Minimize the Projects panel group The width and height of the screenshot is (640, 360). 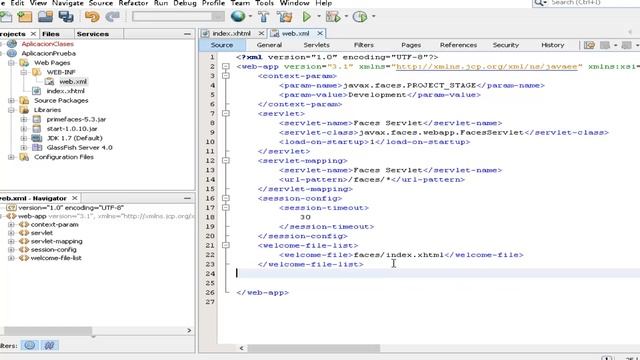click(x=187, y=34)
